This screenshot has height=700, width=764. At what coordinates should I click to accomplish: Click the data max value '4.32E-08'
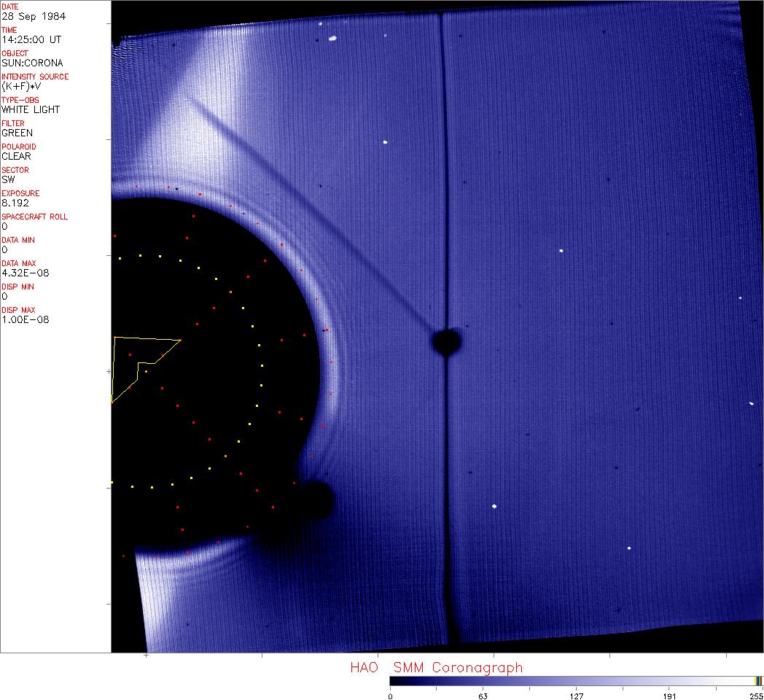[x=21, y=273]
